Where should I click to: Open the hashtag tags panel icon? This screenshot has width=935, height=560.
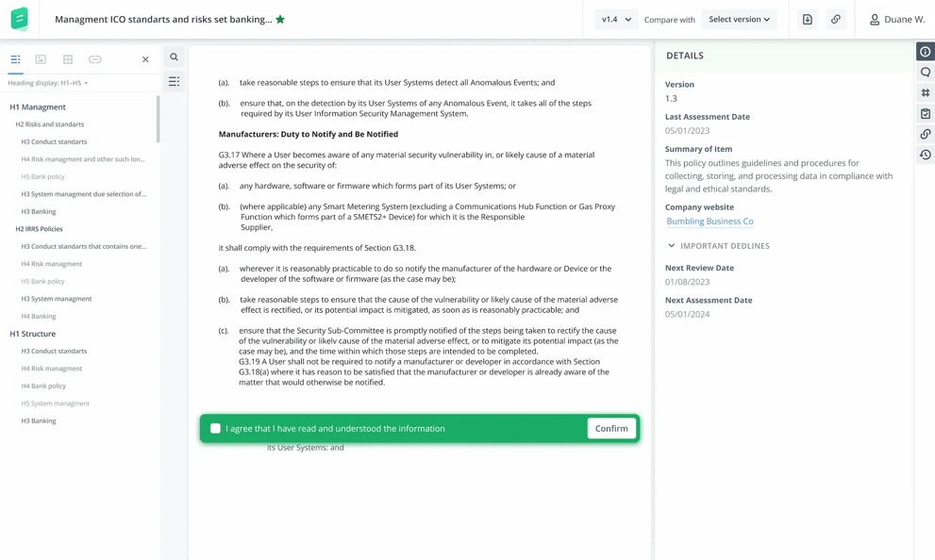pyautogui.click(x=926, y=93)
